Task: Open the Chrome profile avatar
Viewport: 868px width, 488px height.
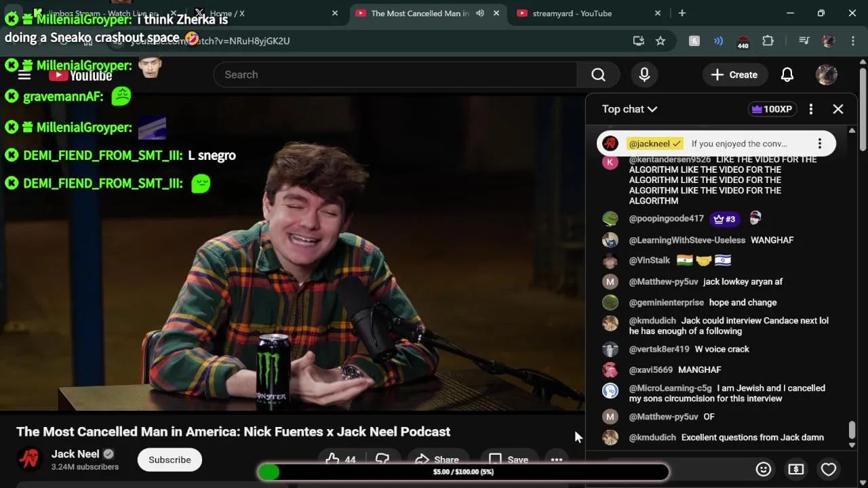Action: click(x=828, y=41)
